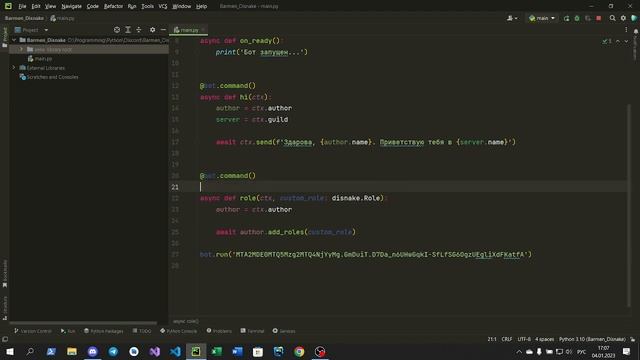Open the VCS menu
Image resolution: width=640 pixels, height=360 pixels.
click(x=163, y=6)
